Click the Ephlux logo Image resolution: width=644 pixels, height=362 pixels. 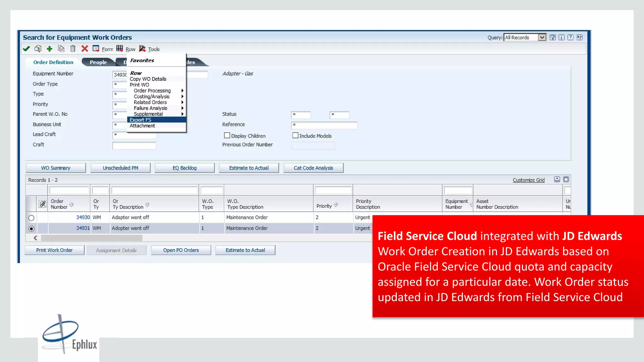(69, 335)
